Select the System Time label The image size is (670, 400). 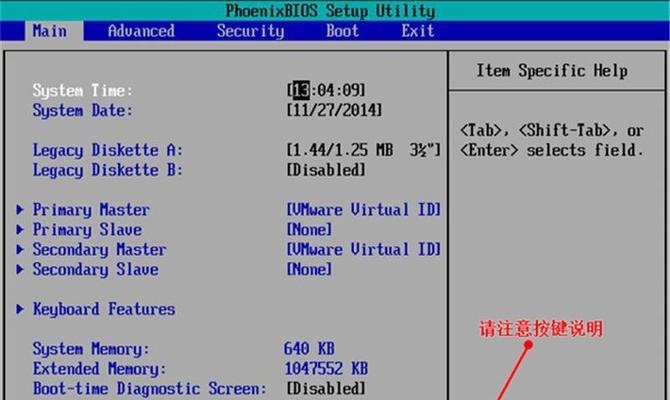83,90
